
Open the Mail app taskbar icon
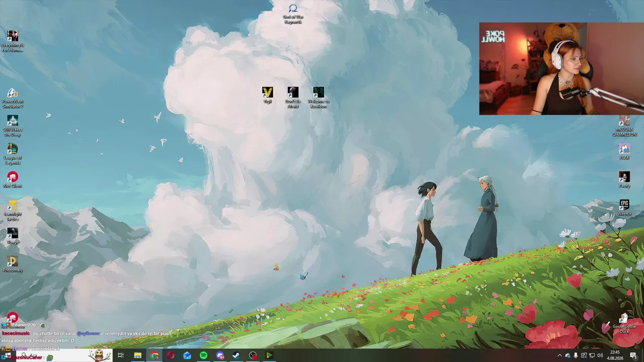187,355
